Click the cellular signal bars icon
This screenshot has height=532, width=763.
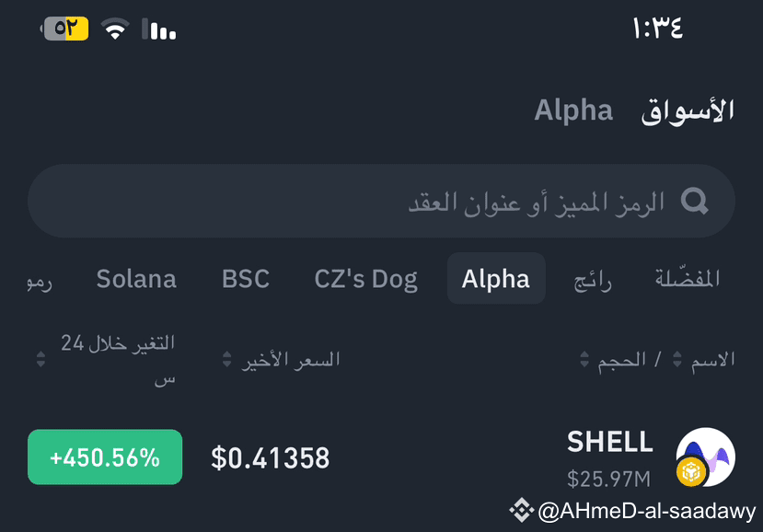pos(155,29)
